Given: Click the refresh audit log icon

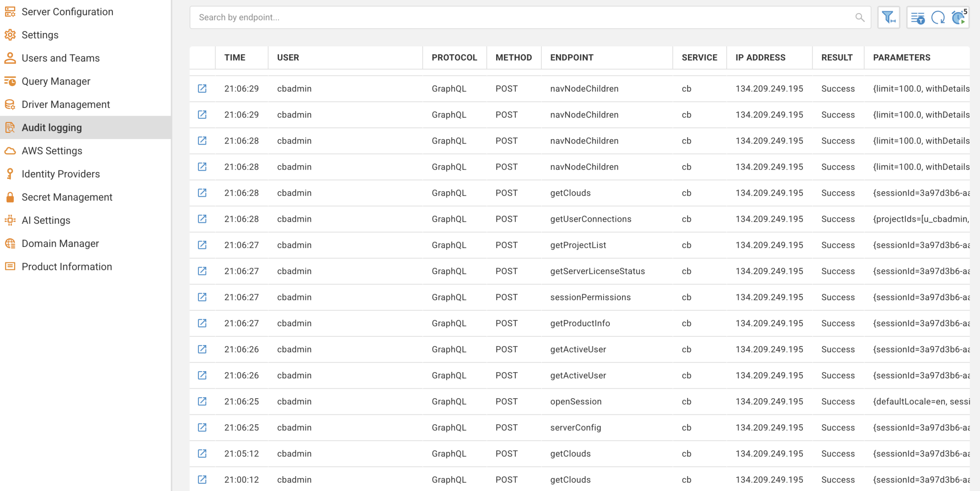Looking at the screenshot, I should (x=938, y=18).
